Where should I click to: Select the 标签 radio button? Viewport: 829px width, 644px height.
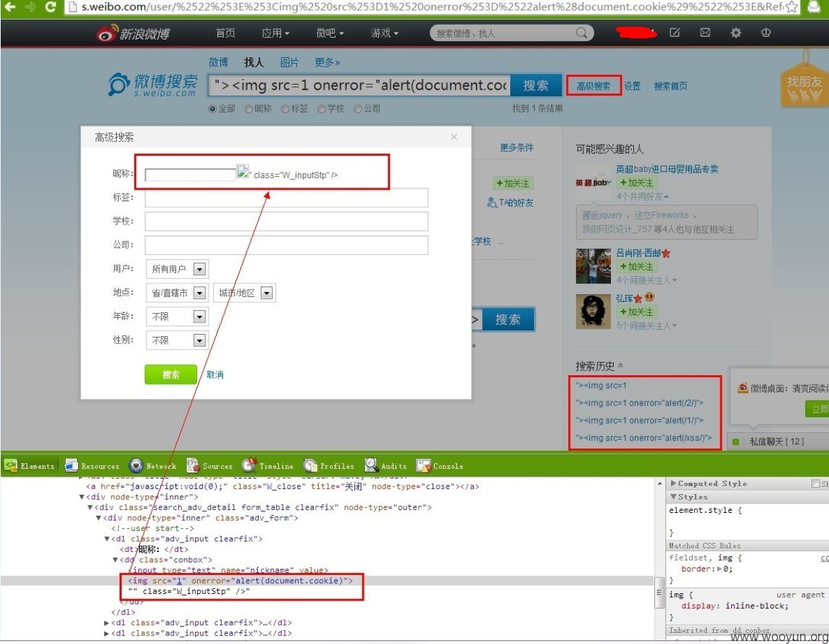point(285,109)
